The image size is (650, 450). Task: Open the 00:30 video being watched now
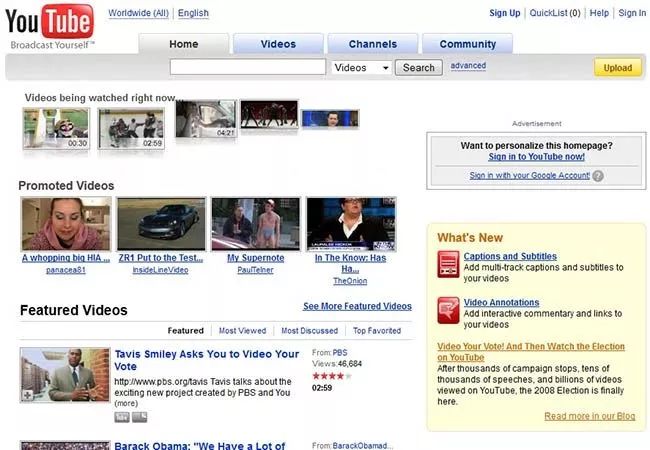point(56,128)
